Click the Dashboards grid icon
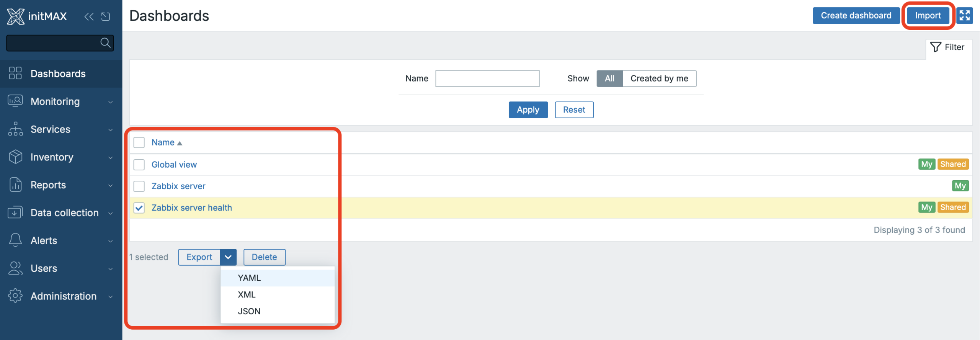This screenshot has height=340, width=980. 15,73
